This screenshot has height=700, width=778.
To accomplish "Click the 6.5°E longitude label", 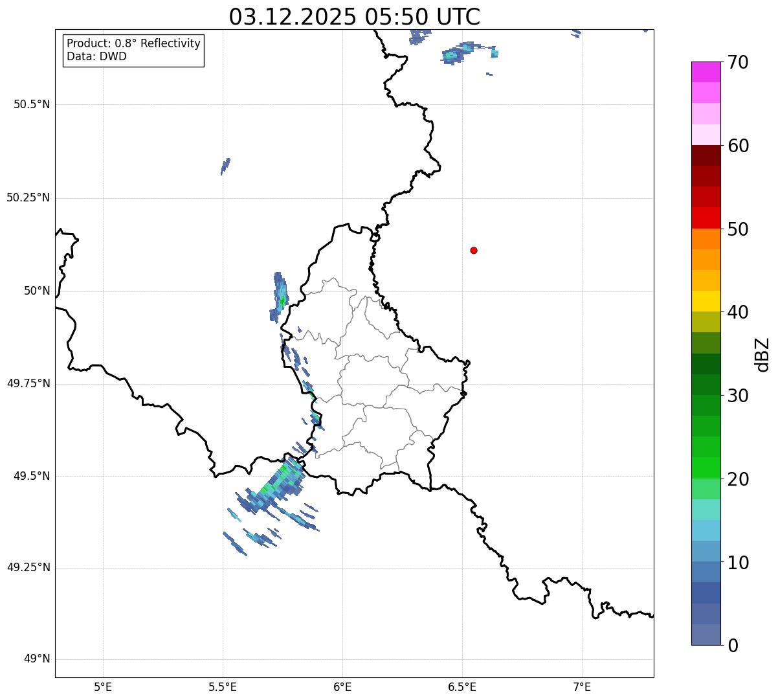I will 462,686.
